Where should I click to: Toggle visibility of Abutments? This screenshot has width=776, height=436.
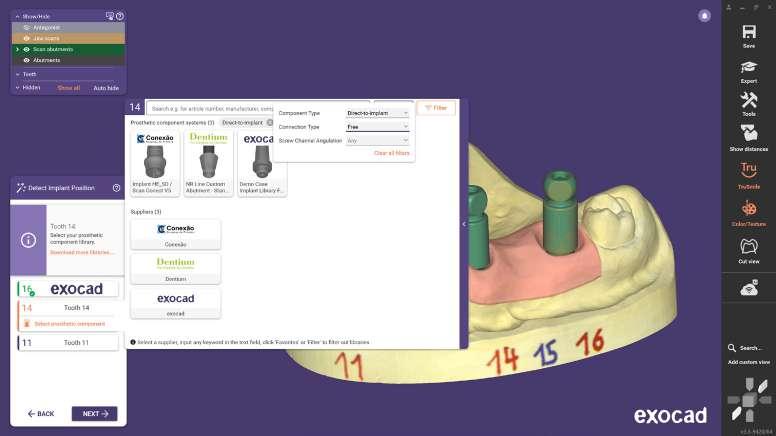[x=27, y=60]
